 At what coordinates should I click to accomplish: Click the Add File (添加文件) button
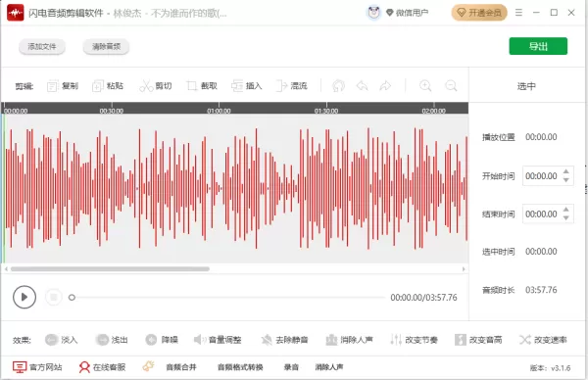[42, 46]
